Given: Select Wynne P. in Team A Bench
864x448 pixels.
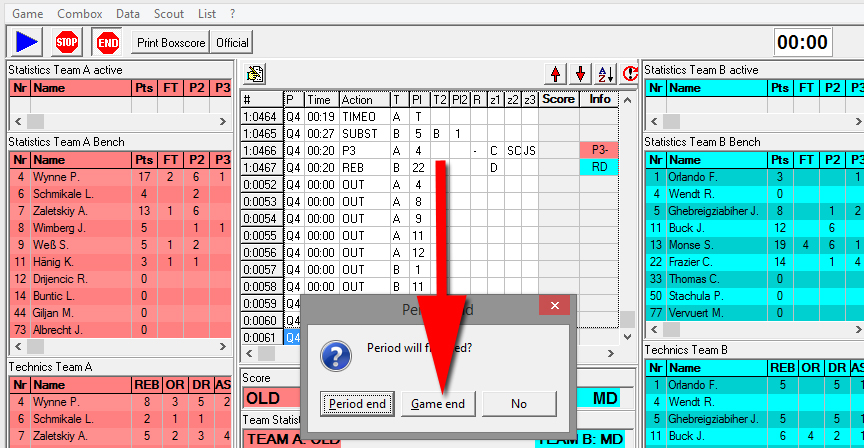Looking at the screenshot, I should (x=120, y=177).
